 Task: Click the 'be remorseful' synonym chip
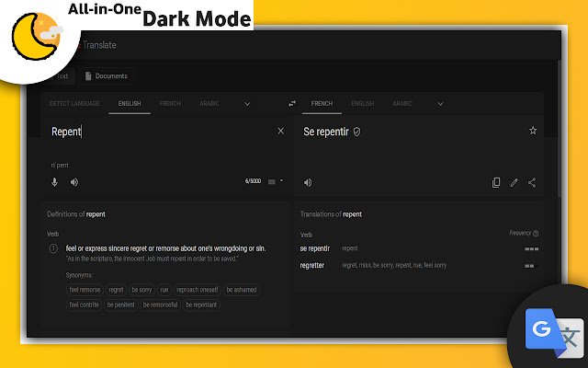tap(160, 305)
